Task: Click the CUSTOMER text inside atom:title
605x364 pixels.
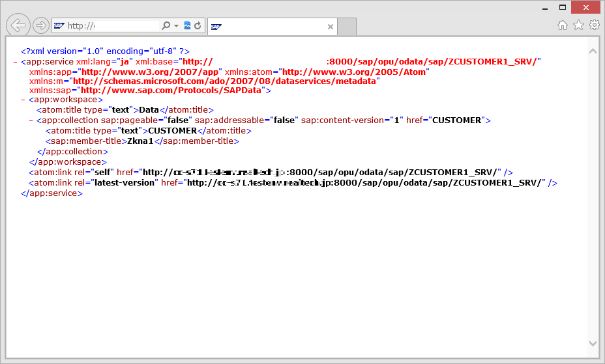Action: pyautogui.click(x=173, y=131)
